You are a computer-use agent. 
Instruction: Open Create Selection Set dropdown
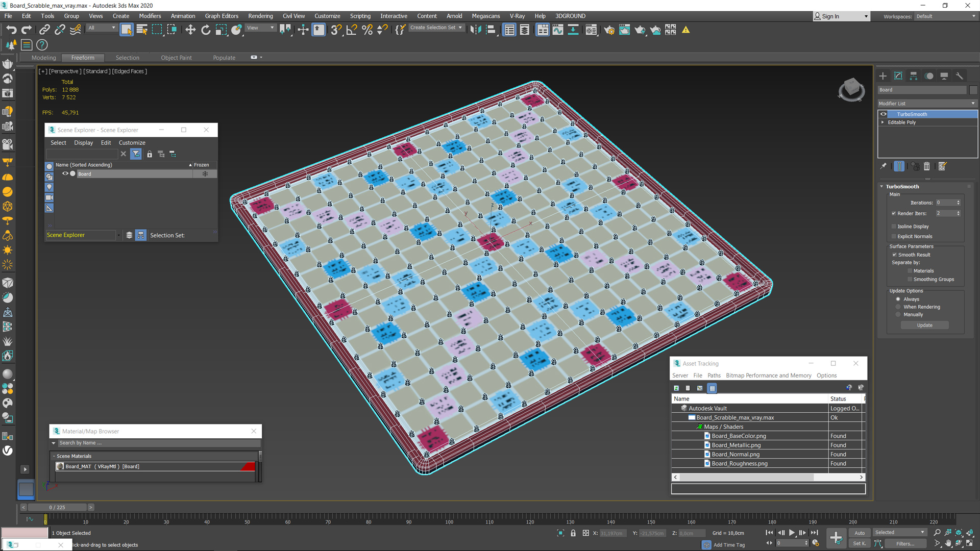pyautogui.click(x=436, y=28)
